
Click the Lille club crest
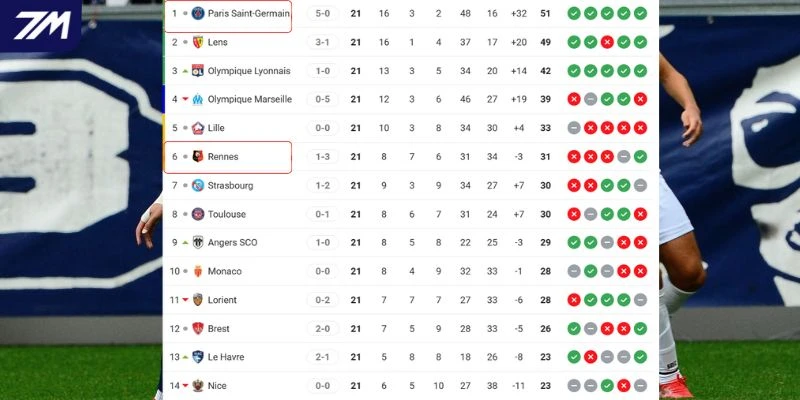(x=197, y=128)
